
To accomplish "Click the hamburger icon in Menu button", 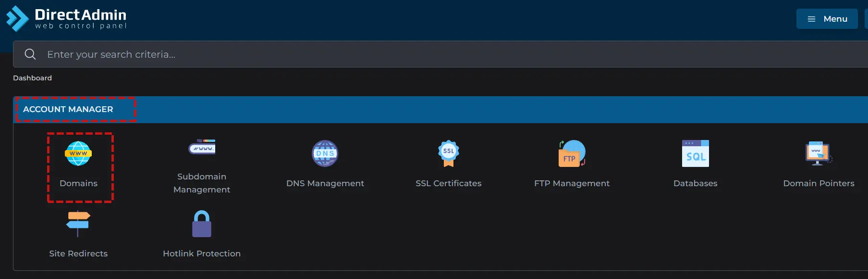I will pos(812,19).
